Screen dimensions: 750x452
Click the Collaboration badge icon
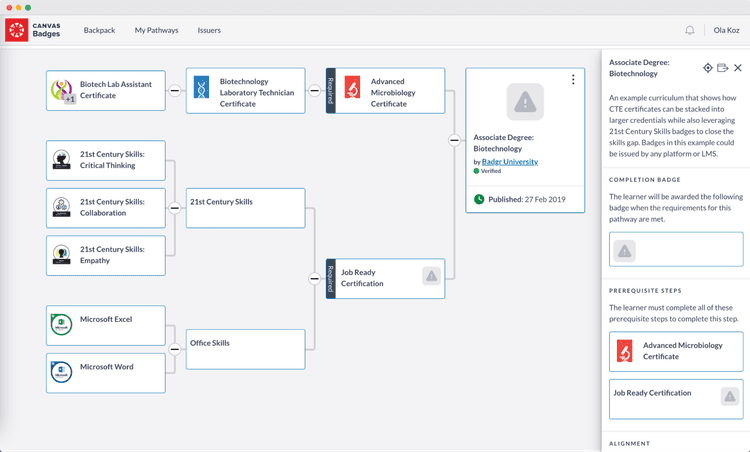click(61, 208)
